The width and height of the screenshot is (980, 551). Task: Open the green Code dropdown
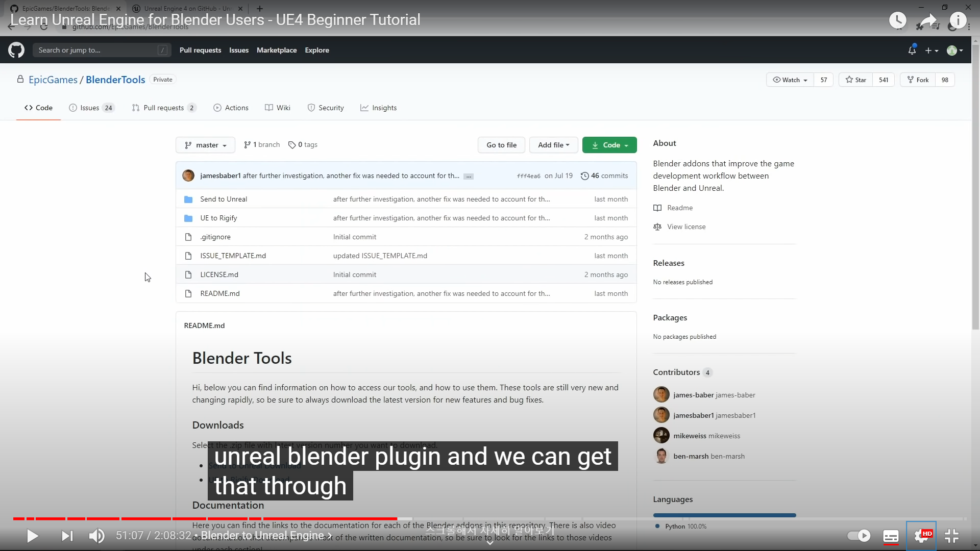tap(609, 145)
